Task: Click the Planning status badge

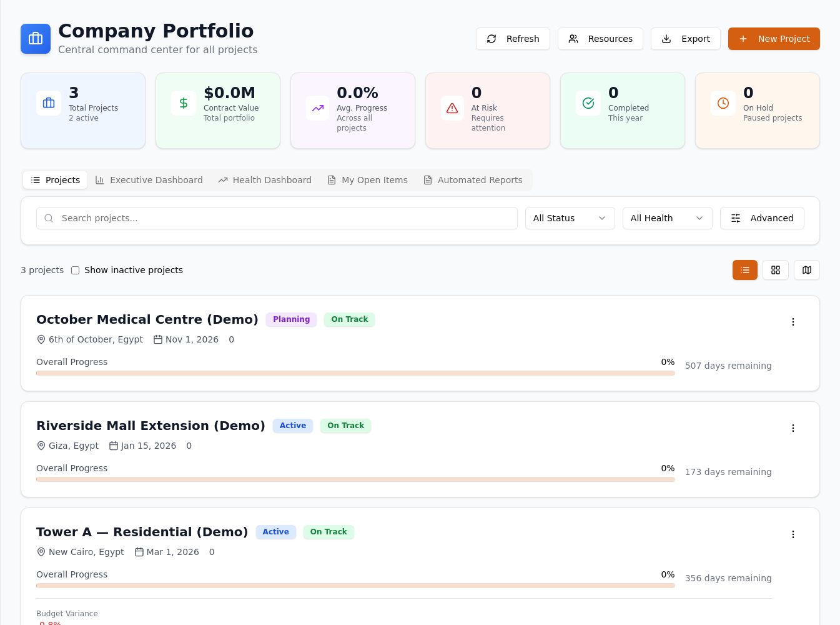Action: click(291, 319)
